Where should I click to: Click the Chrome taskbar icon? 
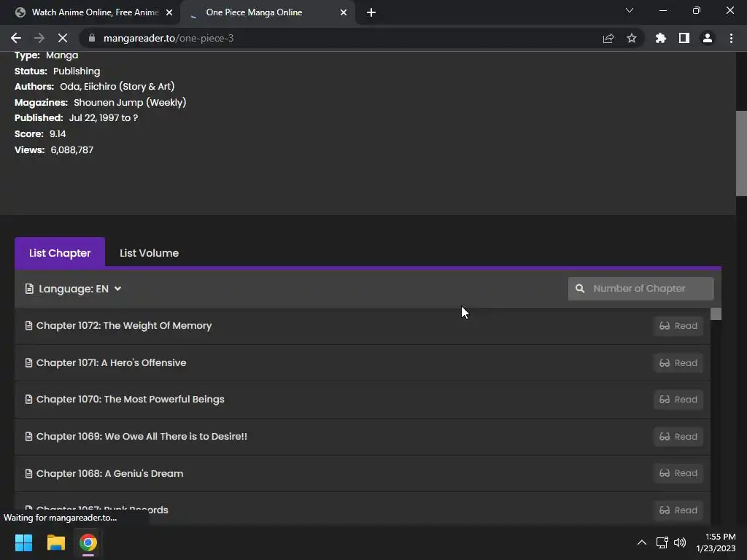pos(88,542)
